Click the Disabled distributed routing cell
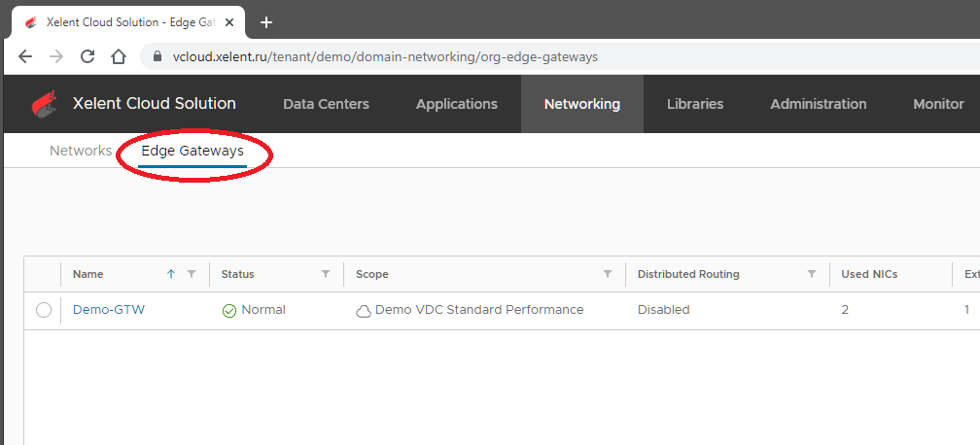Screen dimensions: 980x445 664,309
